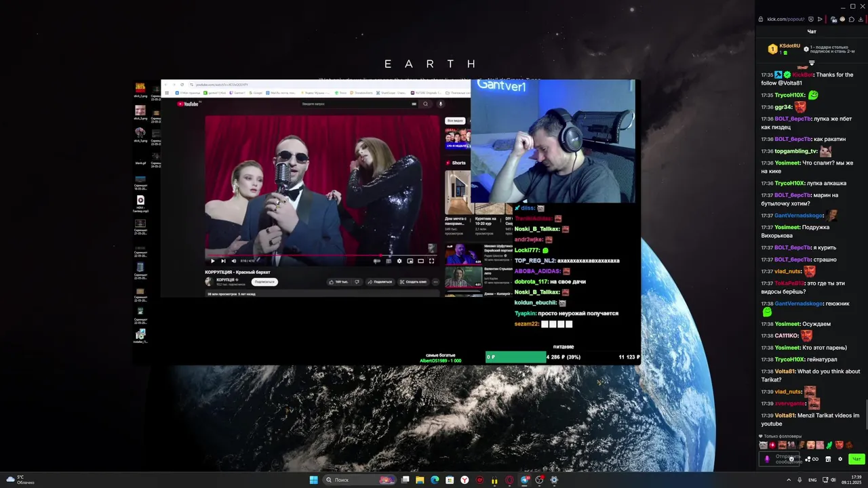The height and width of the screenshot is (488, 868).
Task: Open the Kick chat settings gear
Action: click(x=840, y=459)
